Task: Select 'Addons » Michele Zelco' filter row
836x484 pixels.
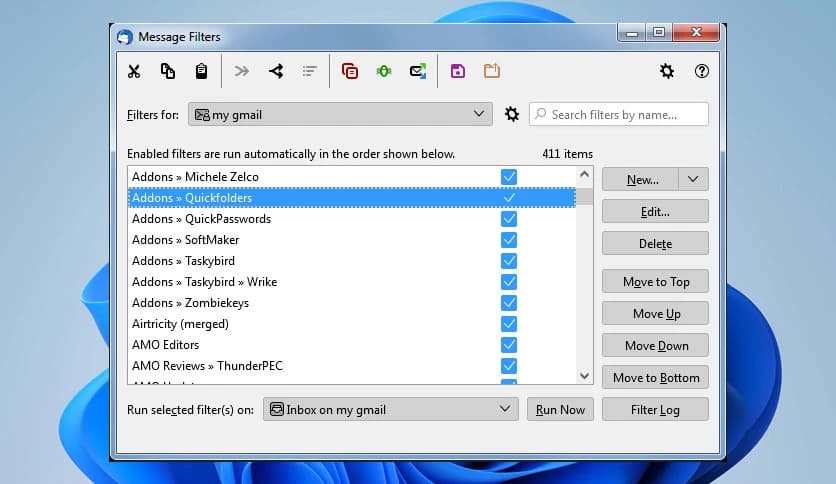Action: pos(352,177)
